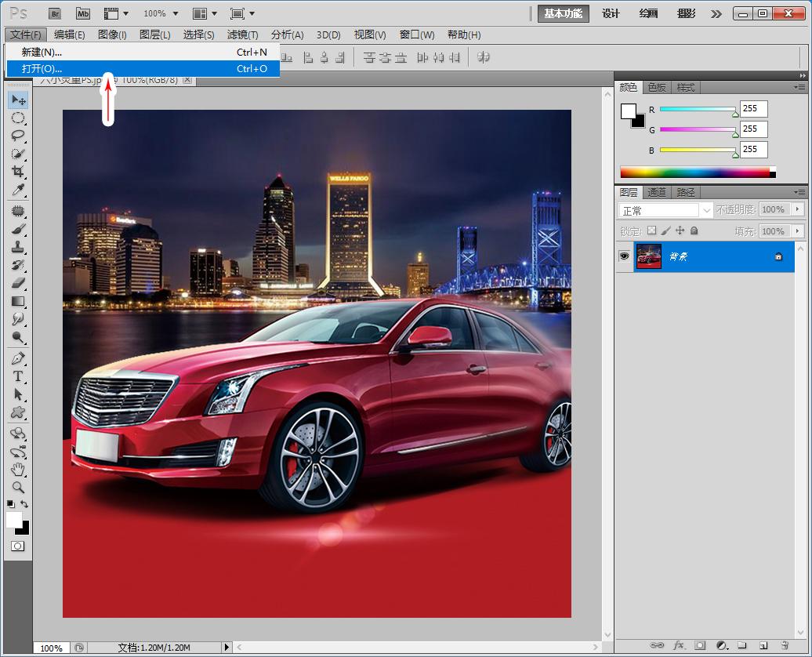Screen dimensions: 812x657
Task: Open the 填充 fill slider arrow
Action: pos(798,231)
